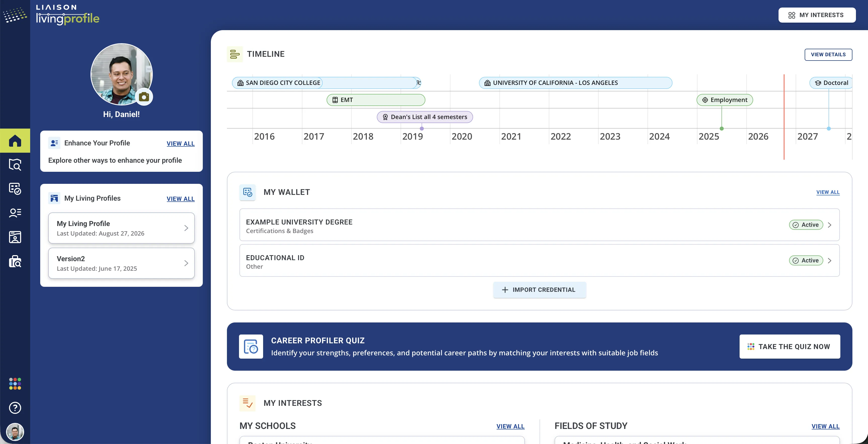Click the Import Credential button
Viewport: 868px width, 444px height.
(x=539, y=290)
